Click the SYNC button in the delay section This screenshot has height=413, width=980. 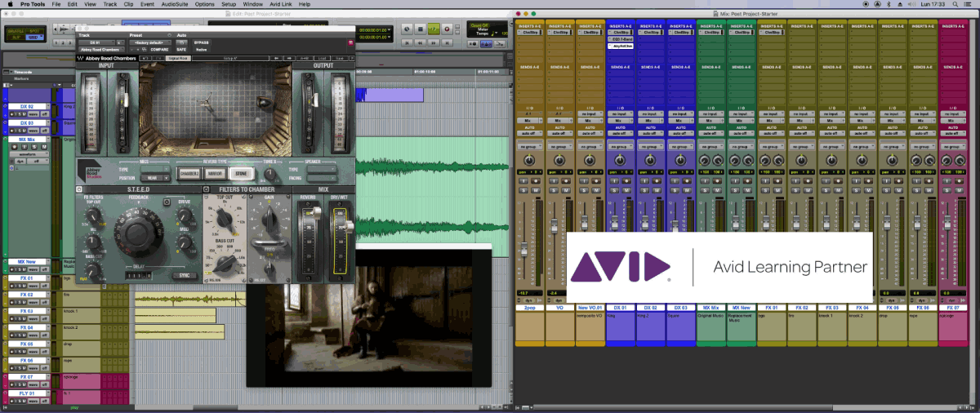[184, 275]
